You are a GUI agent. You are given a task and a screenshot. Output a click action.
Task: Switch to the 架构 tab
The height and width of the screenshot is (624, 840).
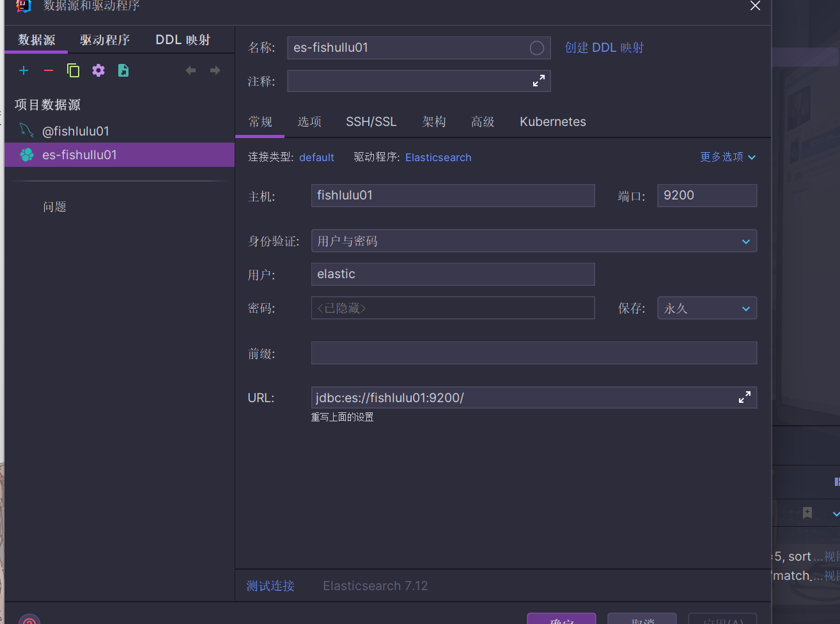[x=434, y=121]
